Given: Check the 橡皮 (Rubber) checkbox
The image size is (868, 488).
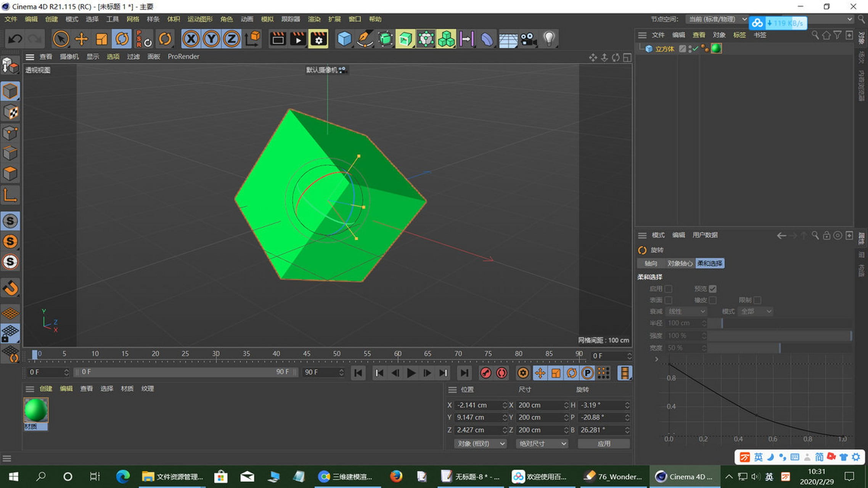Looking at the screenshot, I should (712, 300).
